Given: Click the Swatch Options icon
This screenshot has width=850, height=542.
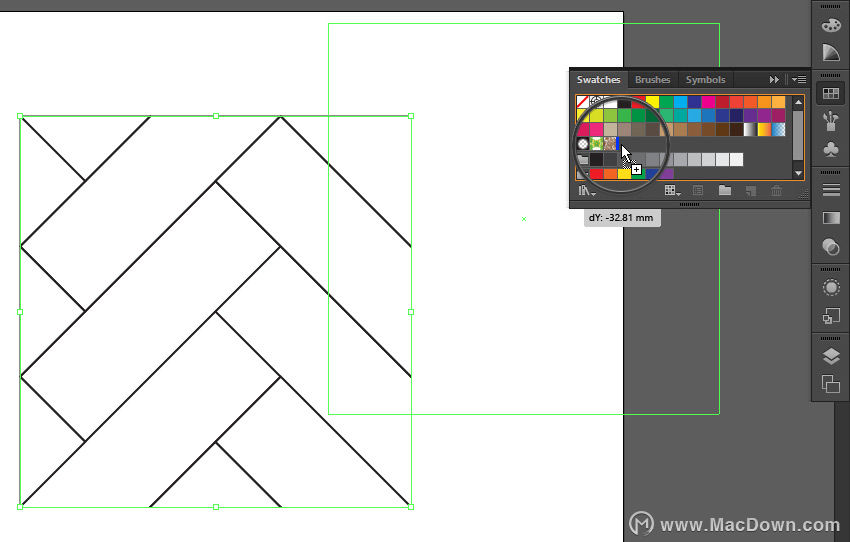Looking at the screenshot, I should [698, 190].
